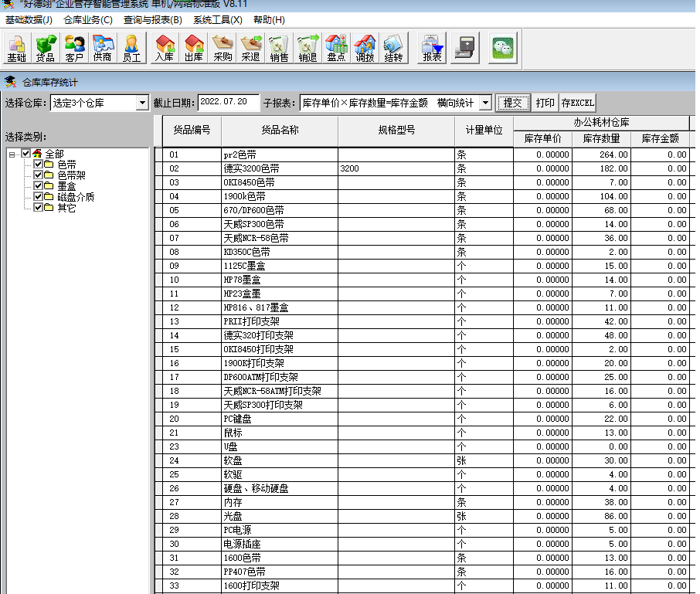Open the 选择仓库 dropdown list
Screen dimensions: 700x594
click(x=142, y=103)
